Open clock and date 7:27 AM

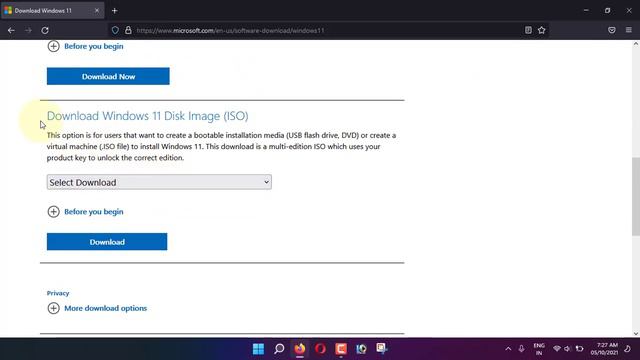[604, 349]
